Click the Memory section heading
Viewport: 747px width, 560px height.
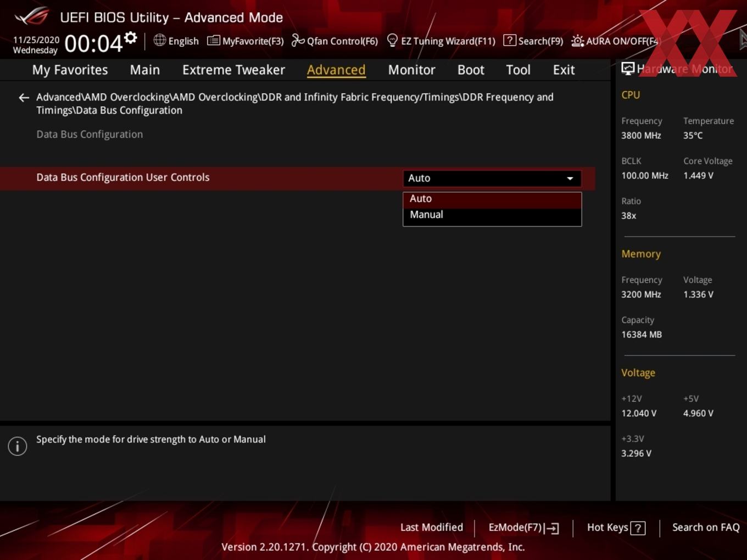coord(641,254)
